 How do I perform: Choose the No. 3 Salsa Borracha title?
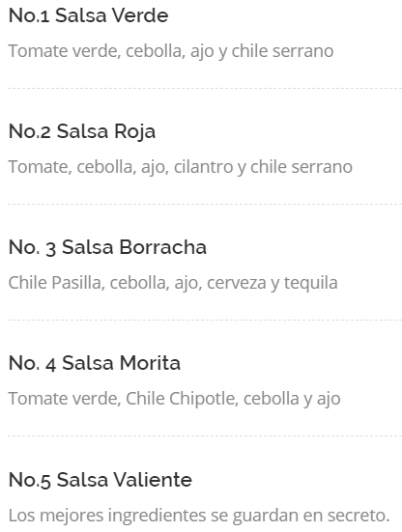click(107, 247)
